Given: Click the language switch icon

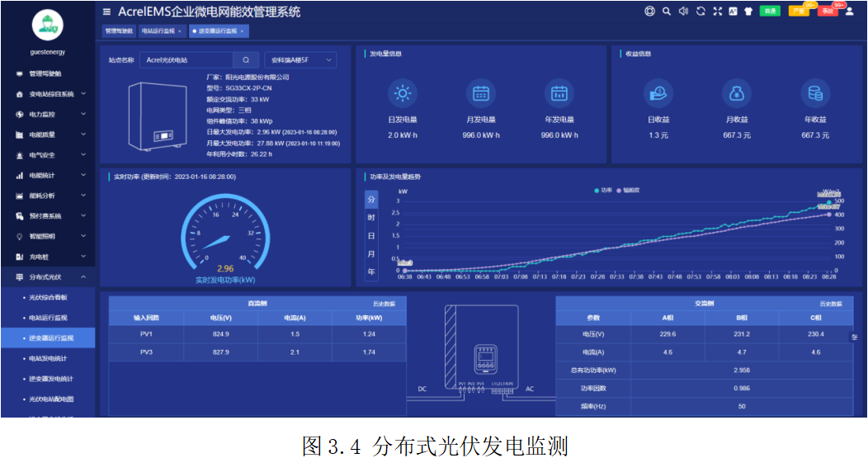Looking at the screenshot, I should (733, 12).
